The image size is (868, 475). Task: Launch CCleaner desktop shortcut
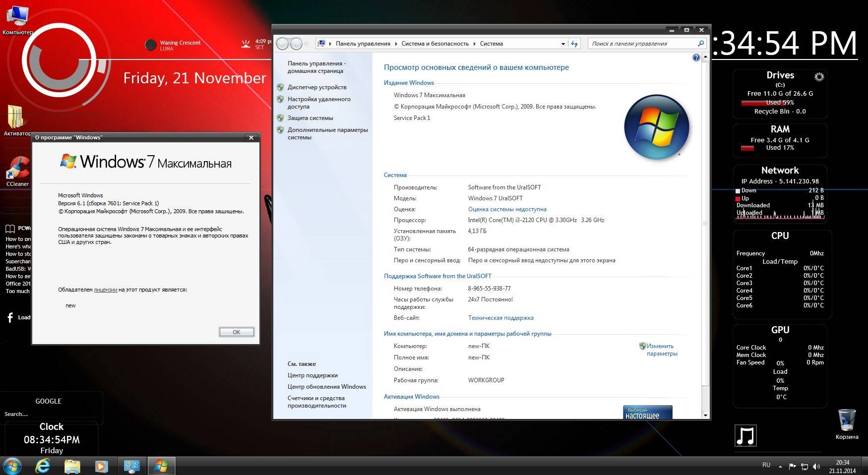[x=17, y=172]
